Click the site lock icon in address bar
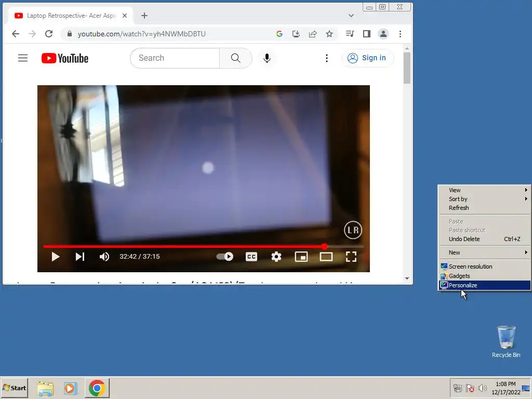 point(70,34)
